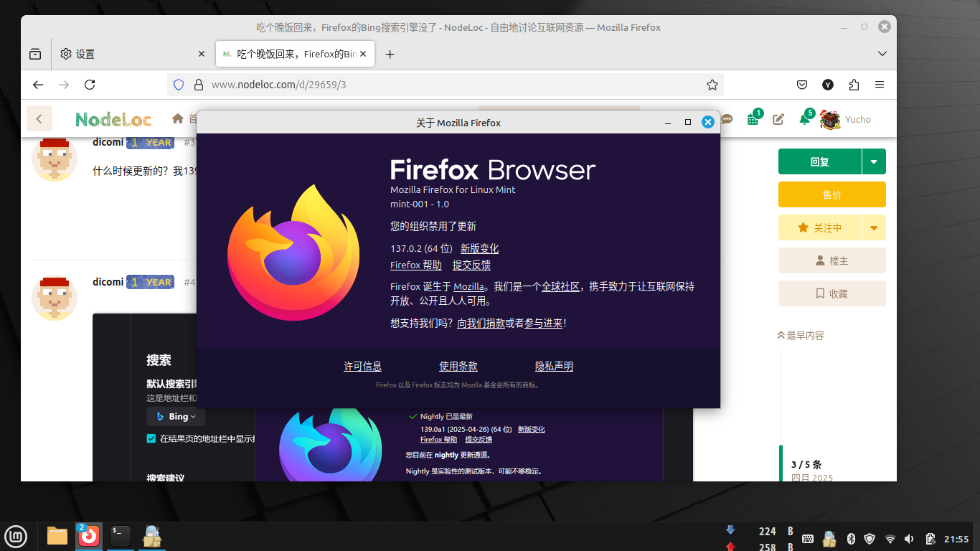Click the 回复 reply button
The height and width of the screenshot is (551, 980).
[820, 161]
